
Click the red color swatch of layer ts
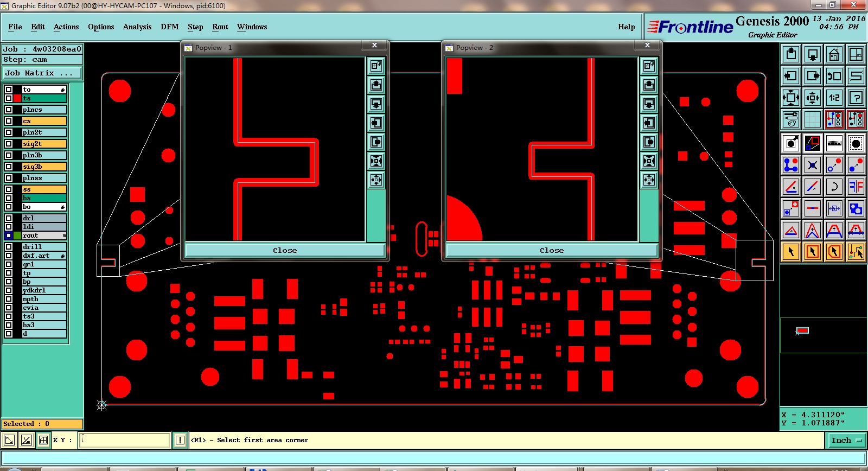(17, 98)
